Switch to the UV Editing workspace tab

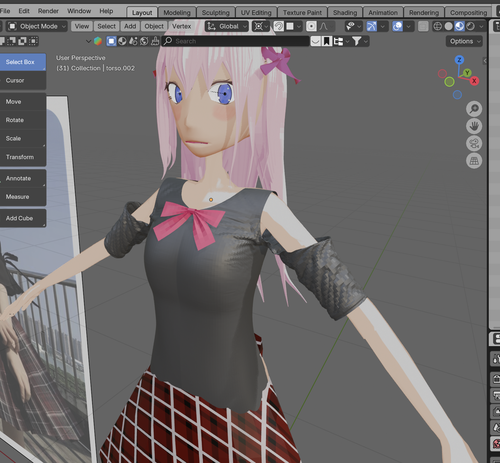pyautogui.click(x=256, y=12)
